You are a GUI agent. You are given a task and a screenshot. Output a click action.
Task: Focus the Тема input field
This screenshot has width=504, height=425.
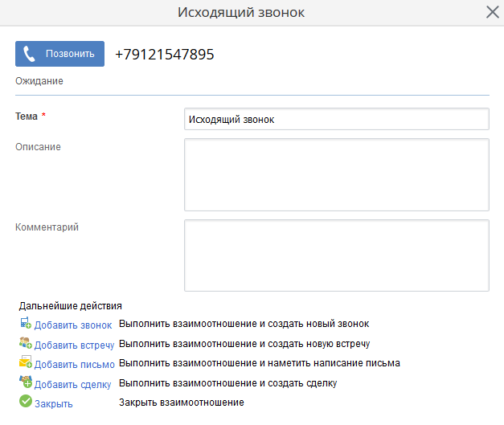point(336,119)
